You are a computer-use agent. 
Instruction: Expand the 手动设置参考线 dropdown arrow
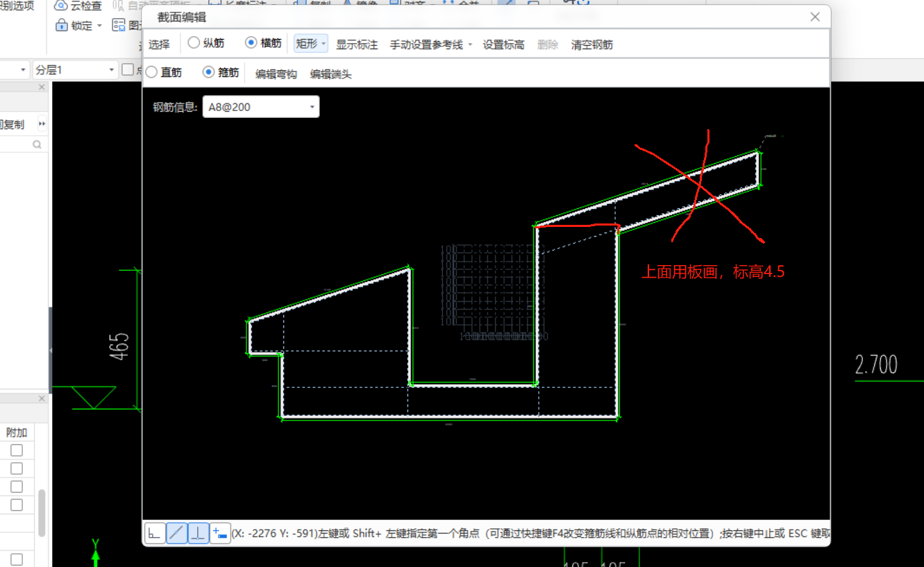470,44
